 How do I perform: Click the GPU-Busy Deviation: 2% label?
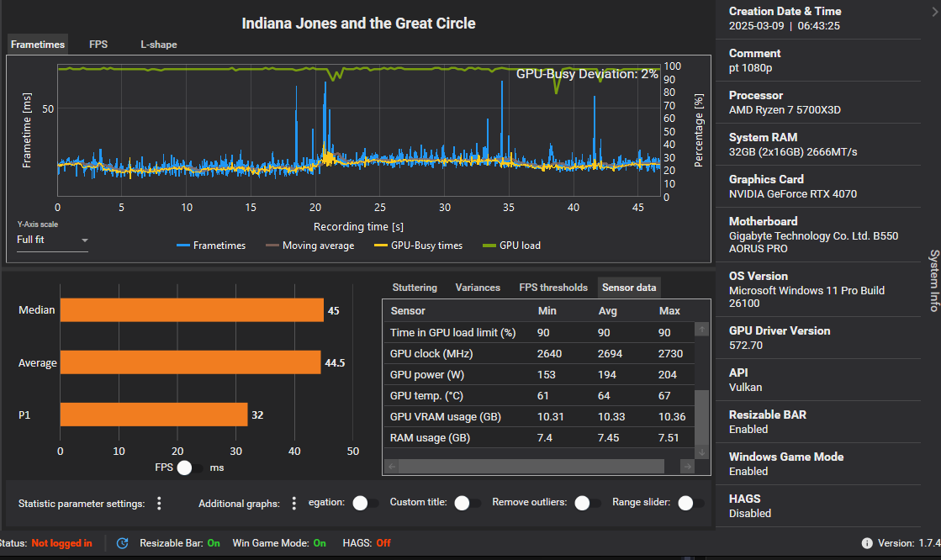(587, 74)
